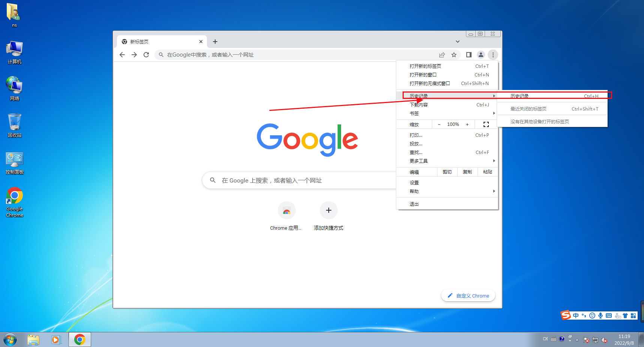Open the IME skin shirt icon
Viewport: 644px width, 347px height.
(625, 316)
